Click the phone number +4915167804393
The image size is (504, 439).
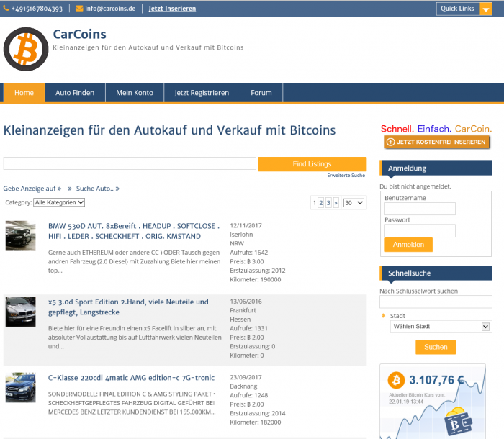(x=37, y=9)
